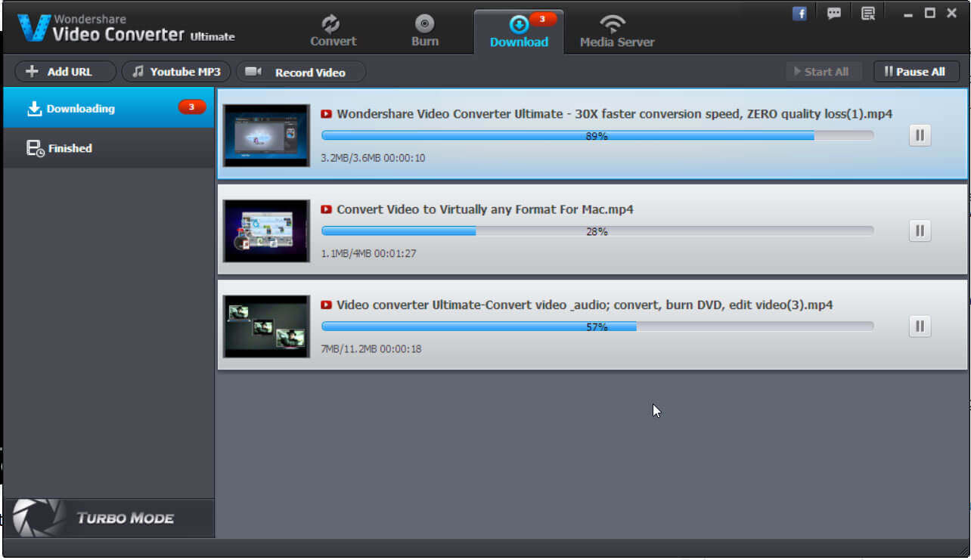Pause the Convert Video For Mac download
Image resolution: width=971 pixels, height=560 pixels.
(x=920, y=230)
